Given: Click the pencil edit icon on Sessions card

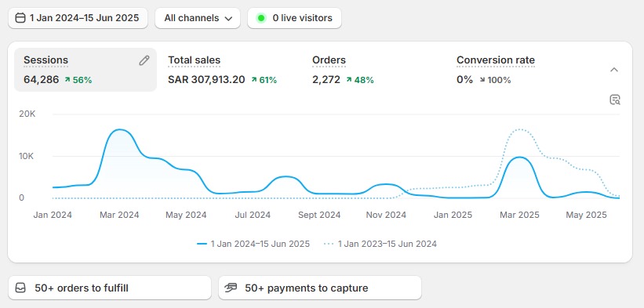Looking at the screenshot, I should (x=144, y=60).
